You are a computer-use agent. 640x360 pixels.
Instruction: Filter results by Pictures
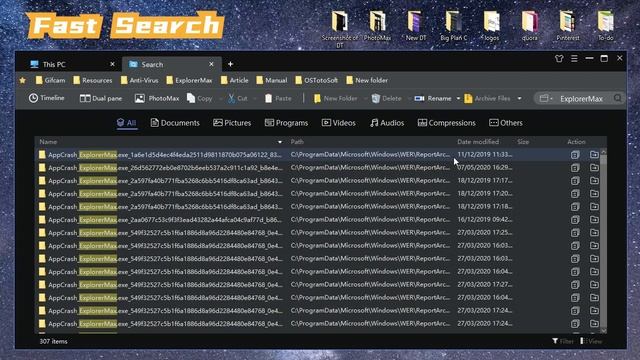(232, 123)
